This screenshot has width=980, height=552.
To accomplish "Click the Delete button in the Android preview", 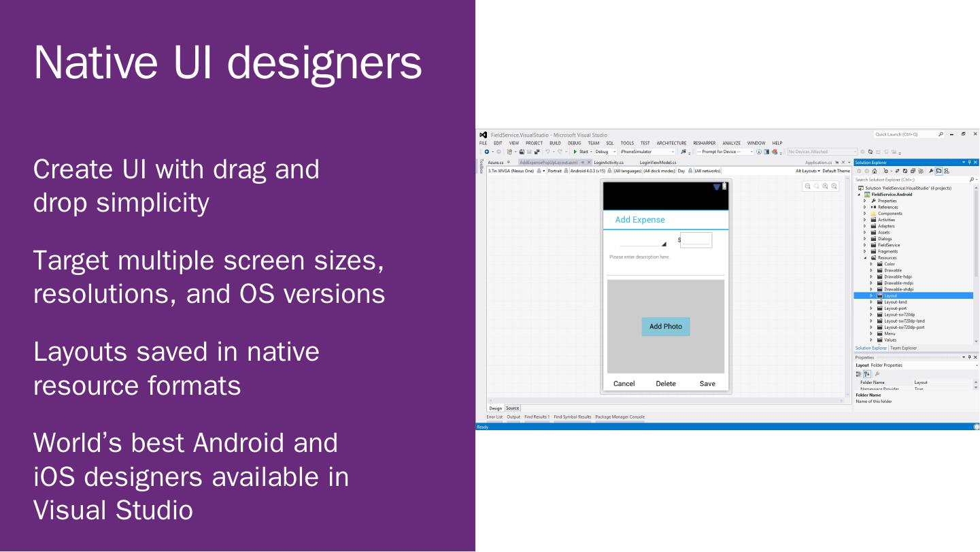I will pos(666,384).
